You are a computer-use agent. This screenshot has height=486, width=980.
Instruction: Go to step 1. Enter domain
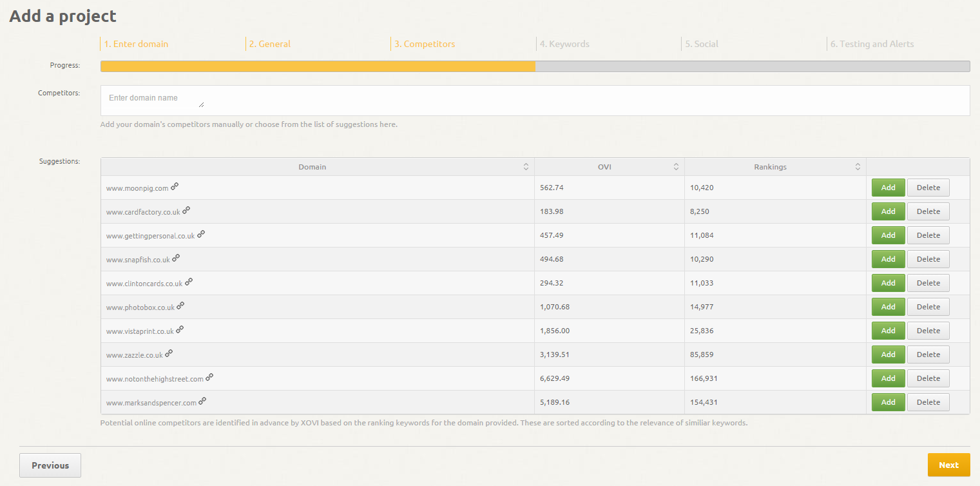tap(136, 44)
